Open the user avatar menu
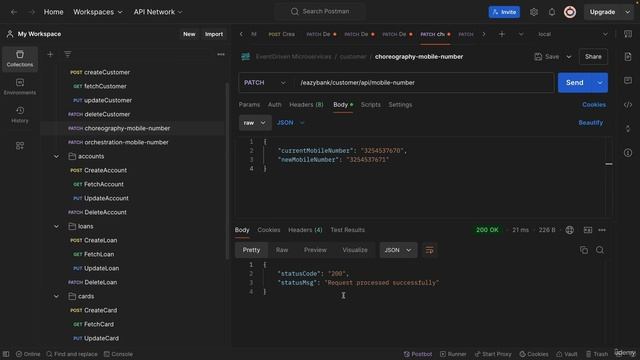This screenshot has width=640, height=360. point(570,12)
